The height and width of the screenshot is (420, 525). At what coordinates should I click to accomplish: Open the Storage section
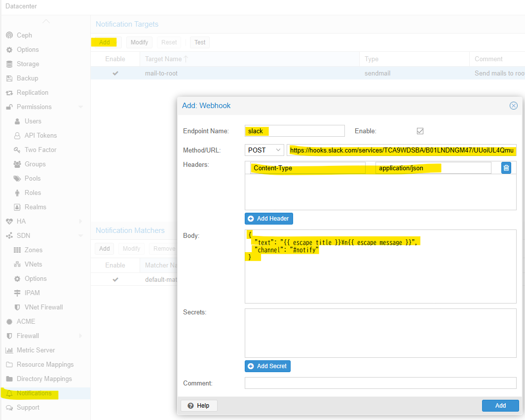click(28, 64)
